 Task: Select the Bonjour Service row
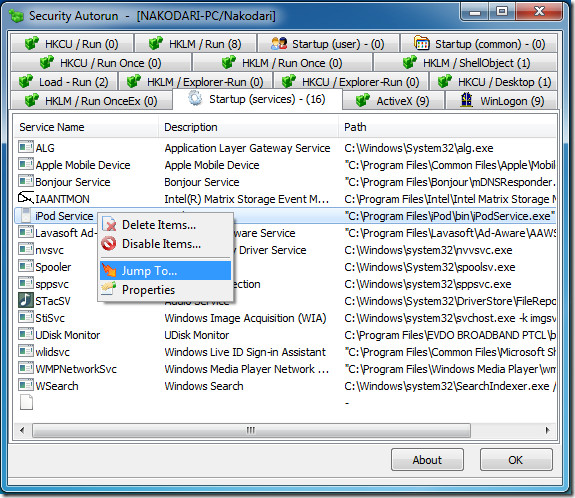(x=285, y=182)
